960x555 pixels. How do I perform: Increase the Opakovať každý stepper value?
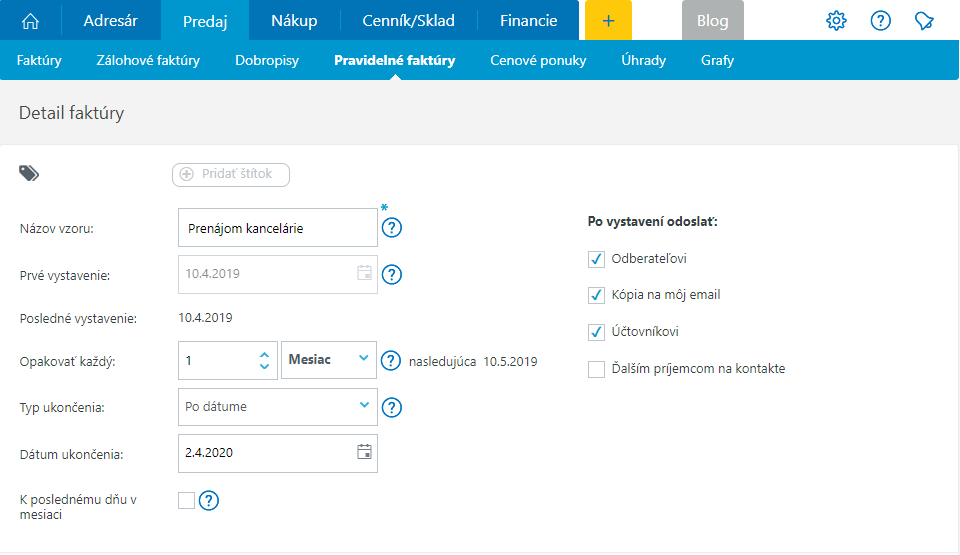point(264,354)
